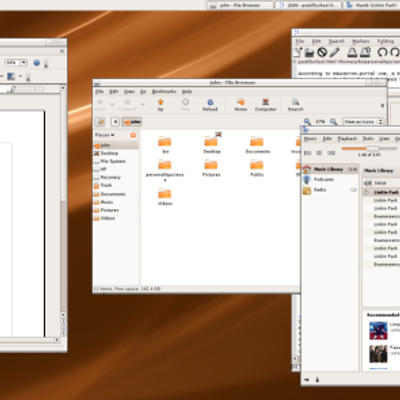Viewport: 400px width, 400px height.
Task: Zoom out icon view in File Browser
Action: click(x=307, y=122)
